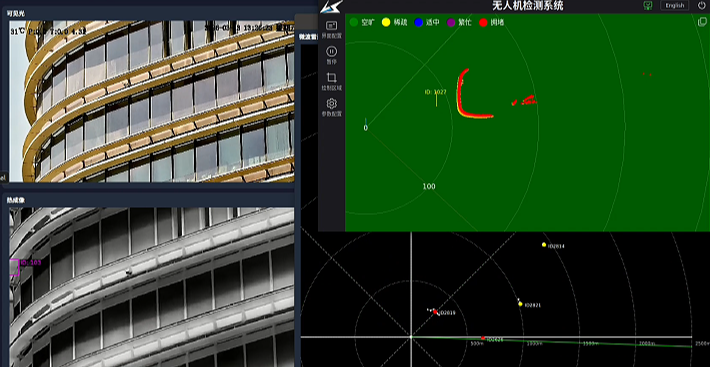710x367 pixels.
Task: Click the 无人机检测系统 title text
Action: (x=528, y=6)
